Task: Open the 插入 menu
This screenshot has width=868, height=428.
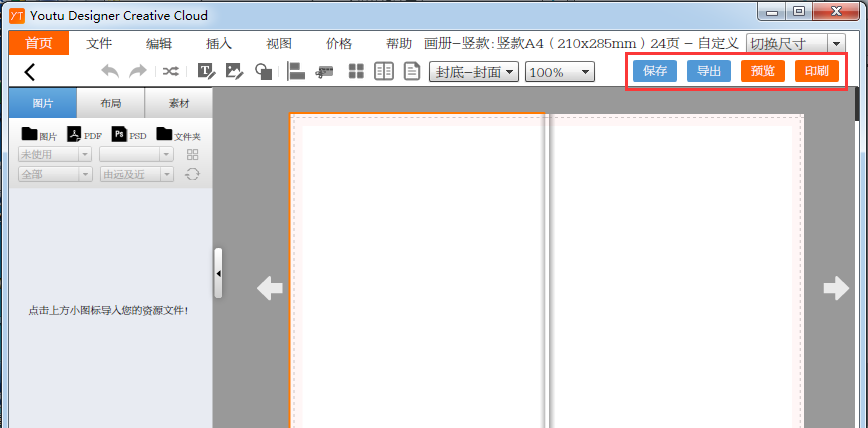Action: (x=219, y=44)
